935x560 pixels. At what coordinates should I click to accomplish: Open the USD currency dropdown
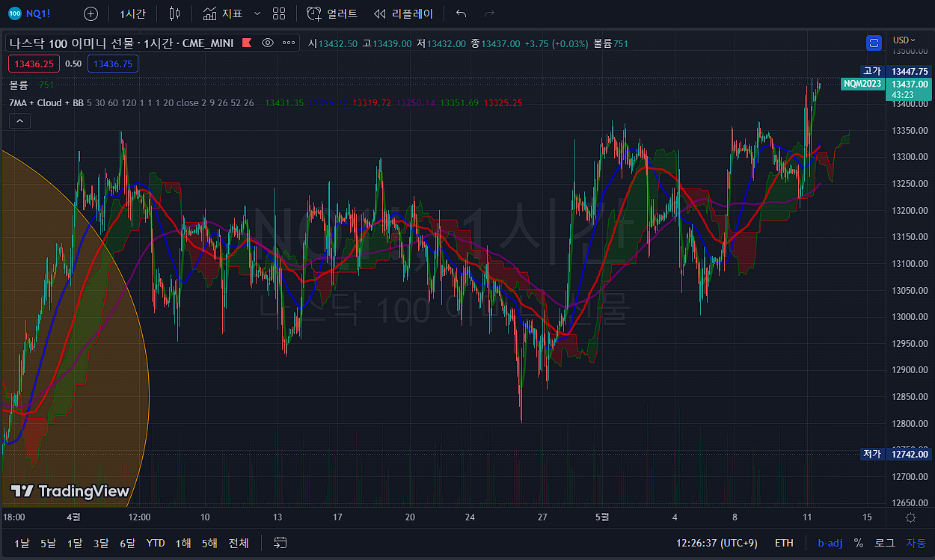click(904, 40)
